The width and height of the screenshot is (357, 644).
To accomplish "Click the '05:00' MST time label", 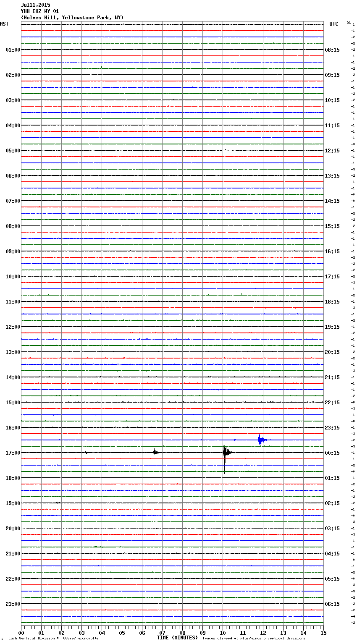I will (13, 151).
